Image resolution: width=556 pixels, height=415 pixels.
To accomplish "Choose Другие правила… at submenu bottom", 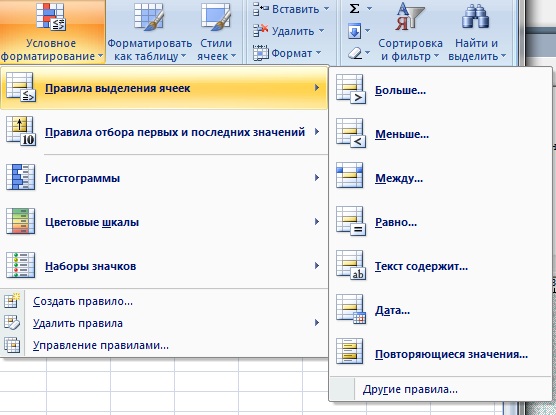I will click(x=440, y=389).
